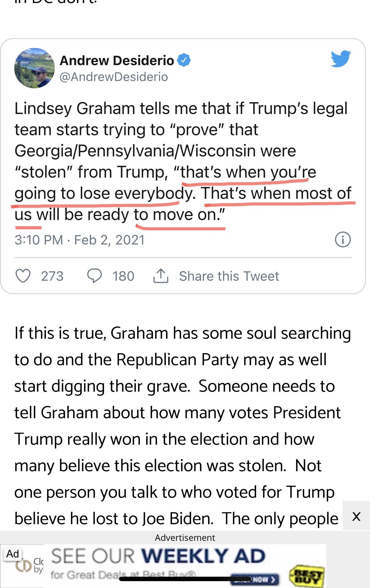370x588 pixels.
Task: Select the Share this Tweet link
Action: point(229,276)
